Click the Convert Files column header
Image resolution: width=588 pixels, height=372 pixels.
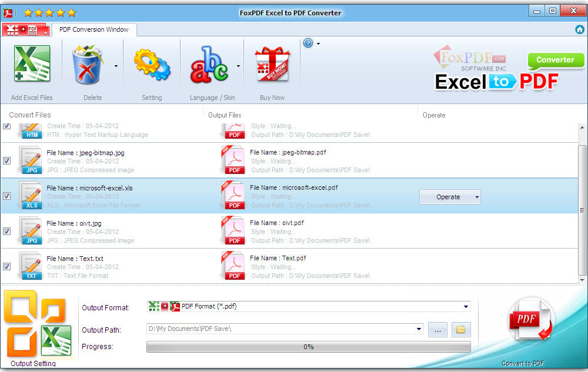(30, 115)
